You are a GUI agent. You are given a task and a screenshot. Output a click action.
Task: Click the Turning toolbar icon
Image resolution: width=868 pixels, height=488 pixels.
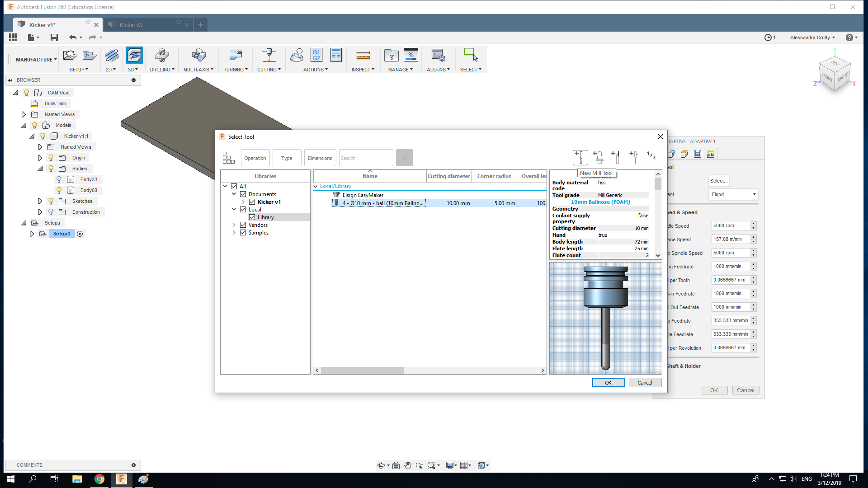(236, 56)
